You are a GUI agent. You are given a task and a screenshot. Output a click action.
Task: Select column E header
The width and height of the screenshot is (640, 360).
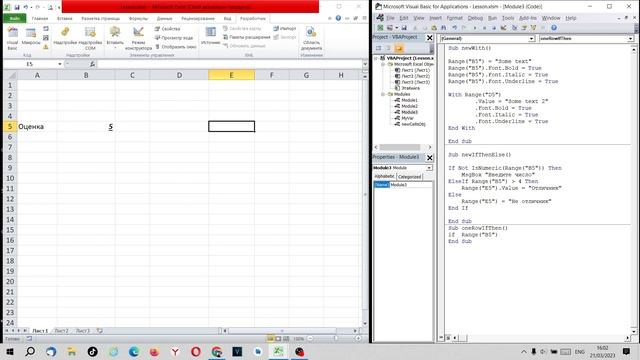231,75
